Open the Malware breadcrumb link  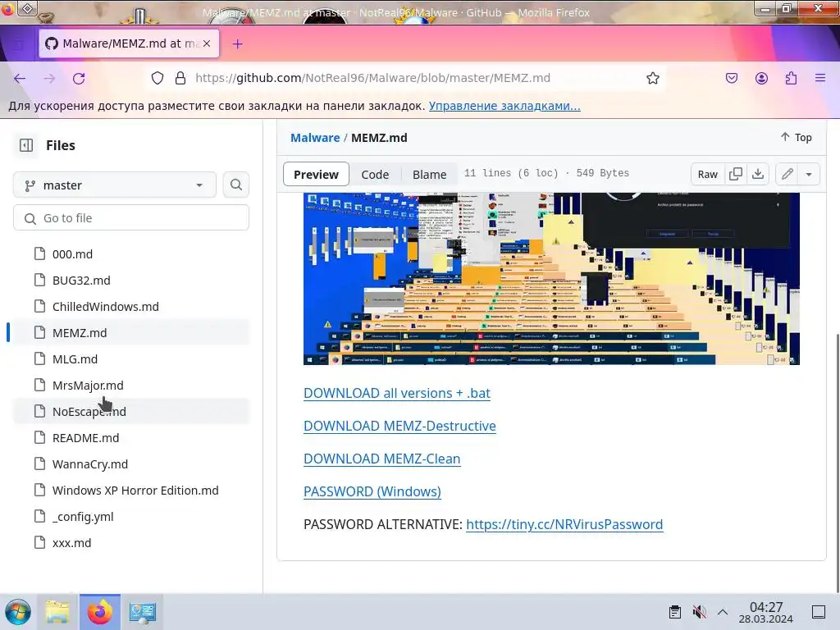coord(315,138)
